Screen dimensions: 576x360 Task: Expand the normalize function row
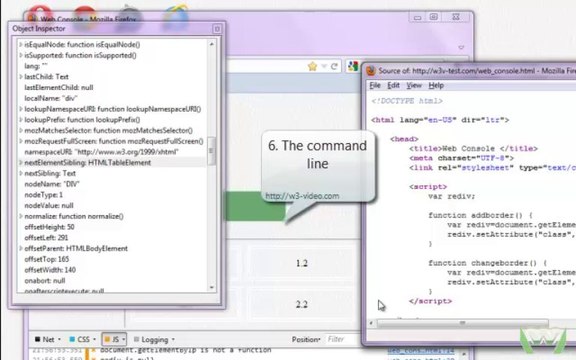(x=21, y=216)
